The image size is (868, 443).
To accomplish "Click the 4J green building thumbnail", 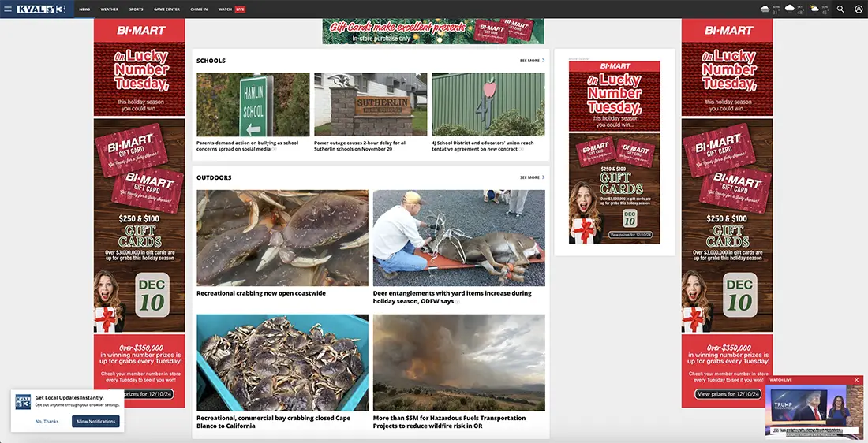I will (488, 105).
